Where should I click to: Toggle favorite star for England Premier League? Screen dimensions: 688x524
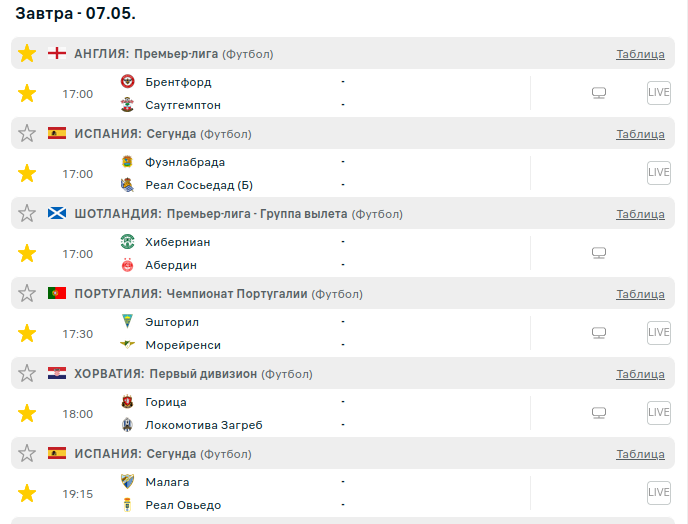coord(27,54)
